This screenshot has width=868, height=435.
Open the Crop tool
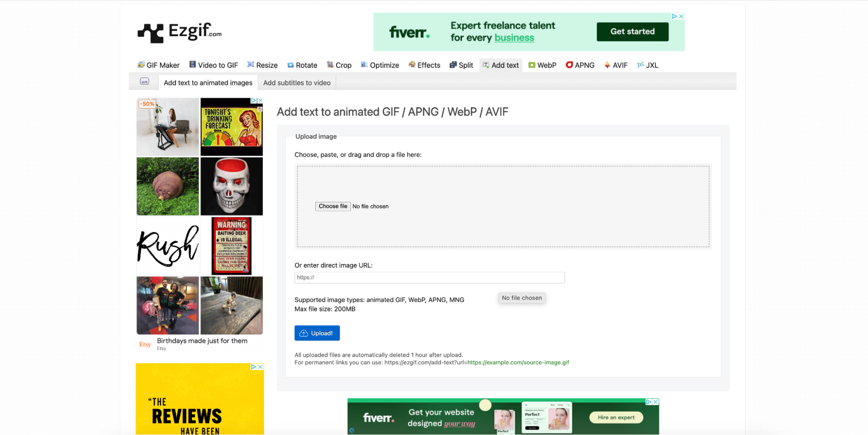point(339,65)
